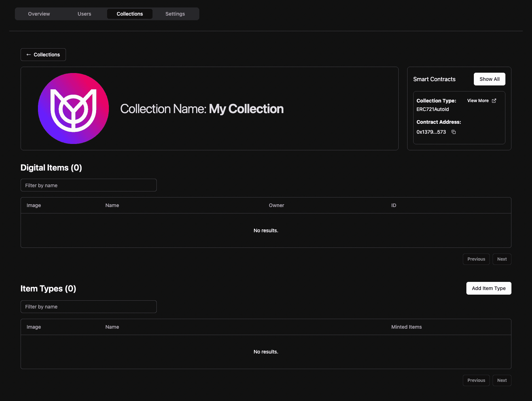Viewport: 532px width, 401px height.
Task: Go to the next page of Digital Items
Action: [501, 259]
